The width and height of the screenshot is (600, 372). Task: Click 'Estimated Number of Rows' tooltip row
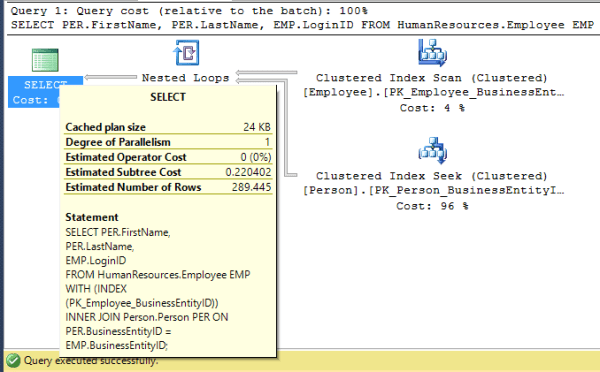(x=168, y=187)
